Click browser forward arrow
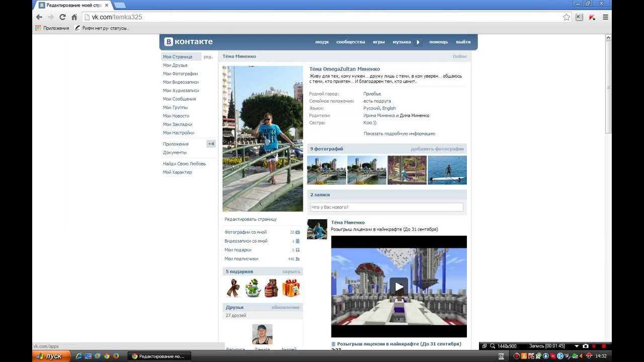Screen dimensions: 644x362 50,17
